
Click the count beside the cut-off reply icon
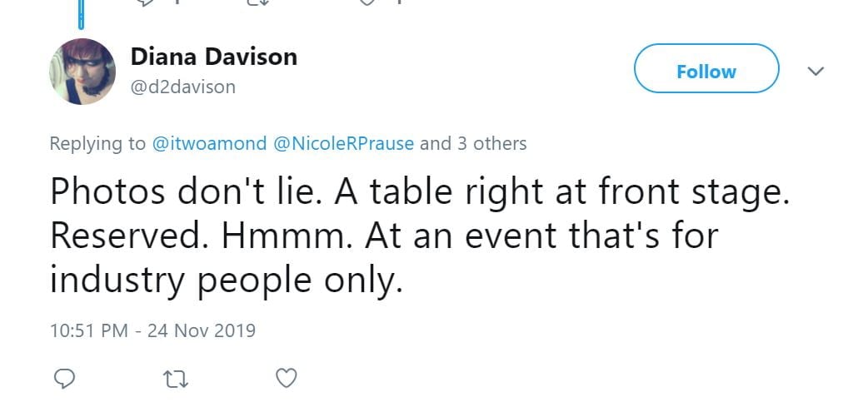coord(177,2)
